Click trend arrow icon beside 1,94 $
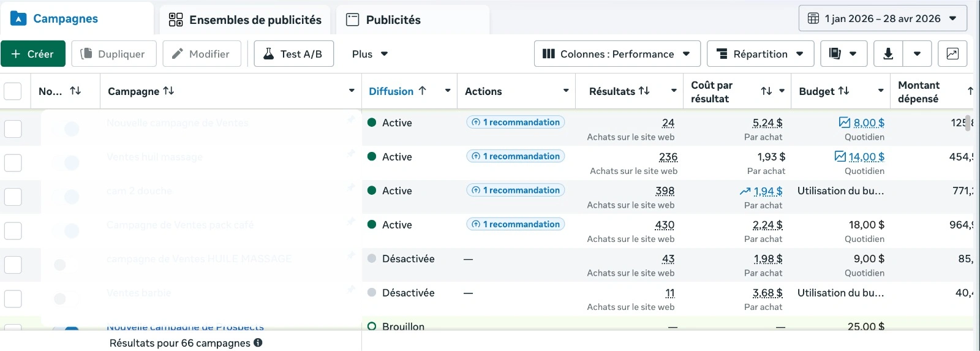 point(745,191)
